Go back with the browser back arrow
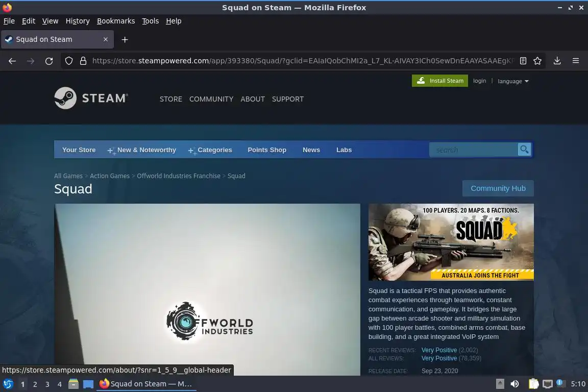 [x=12, y=61]
